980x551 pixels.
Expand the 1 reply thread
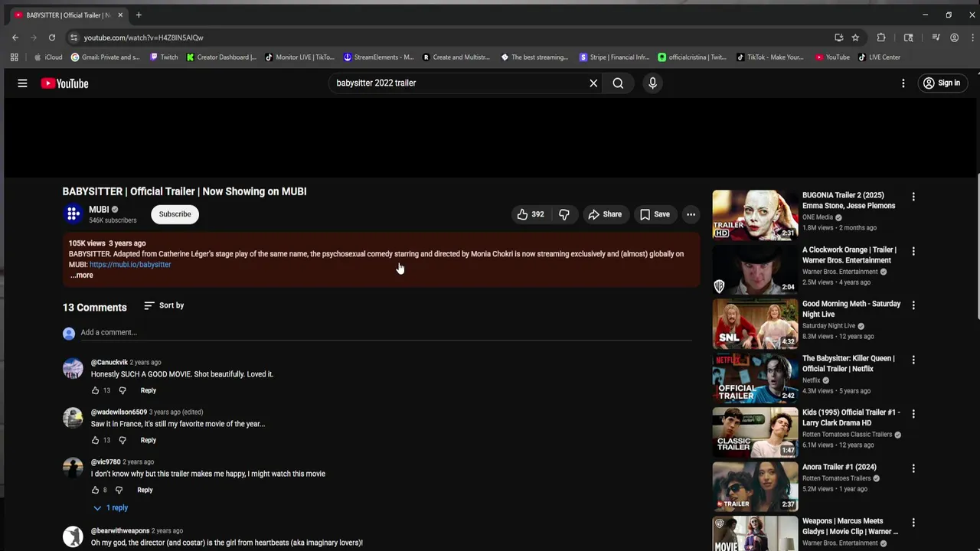pyautogui.click(x=110, y=507)
